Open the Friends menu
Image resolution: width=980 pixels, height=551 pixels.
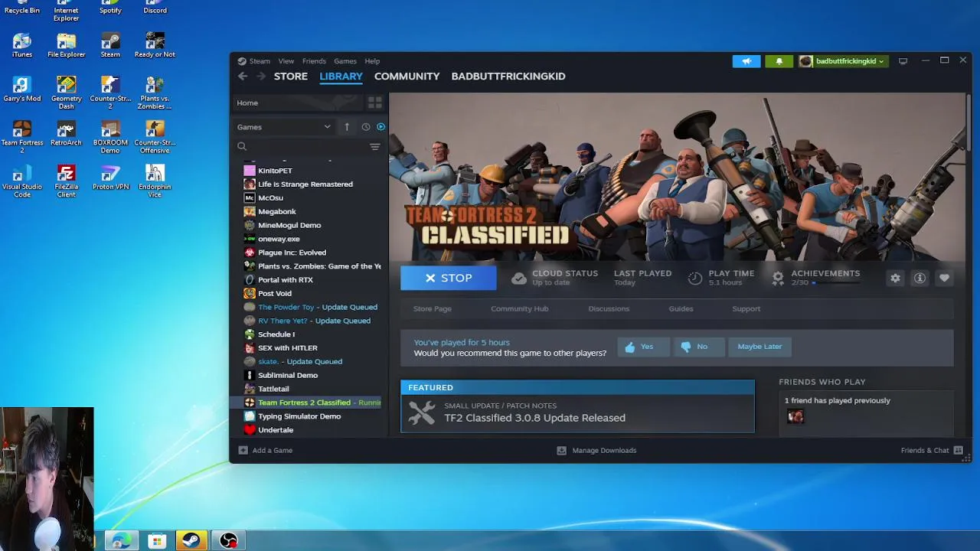(x=314, y=61)
